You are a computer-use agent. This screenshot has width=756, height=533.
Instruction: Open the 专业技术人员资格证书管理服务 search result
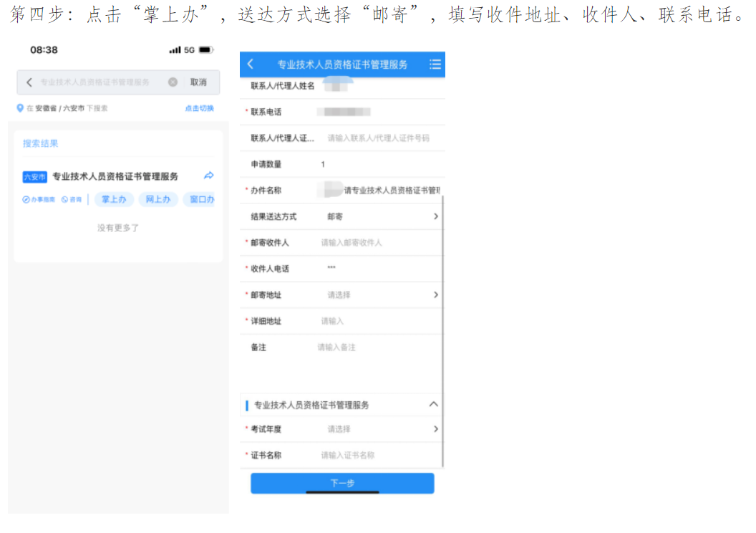pyautogui.click(x=115, y=176)
